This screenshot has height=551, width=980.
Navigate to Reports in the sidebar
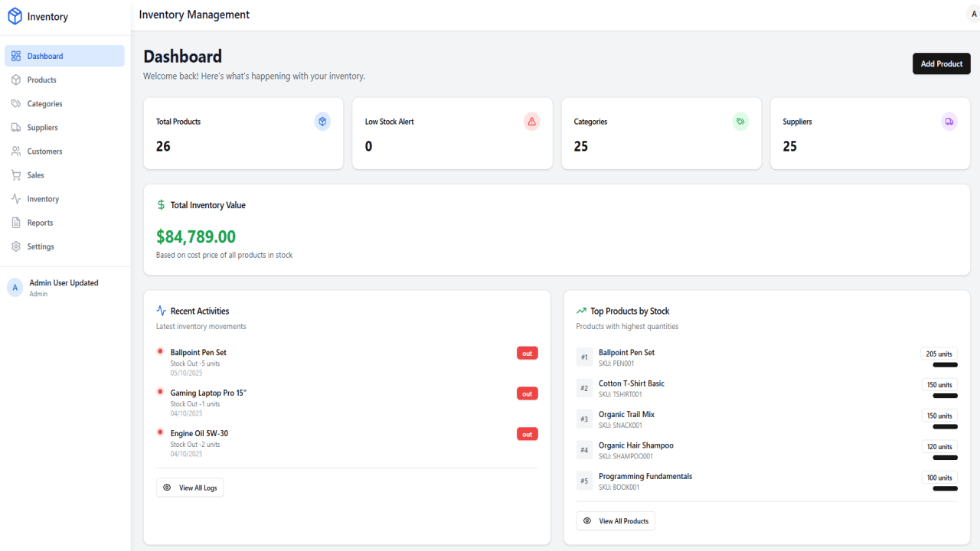point(64,223)
